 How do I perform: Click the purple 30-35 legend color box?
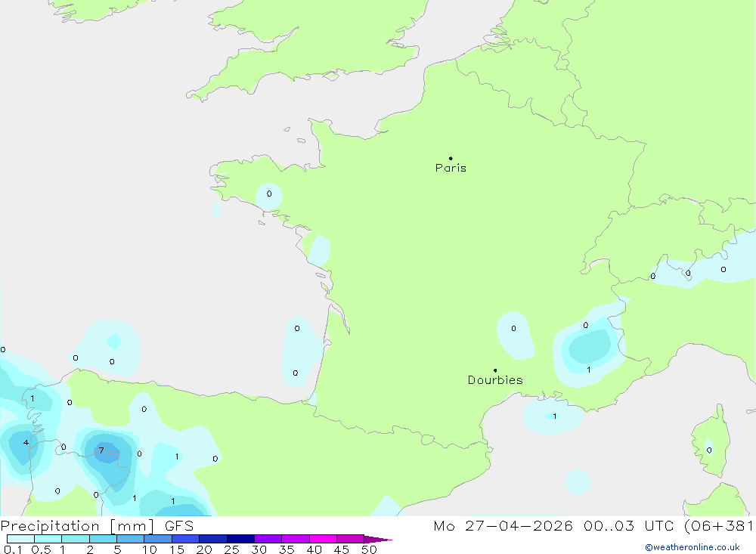point(268,539)
